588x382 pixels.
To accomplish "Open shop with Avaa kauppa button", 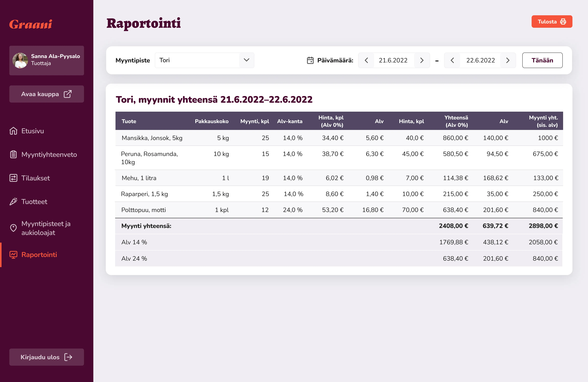I will [x=46, y=94].
